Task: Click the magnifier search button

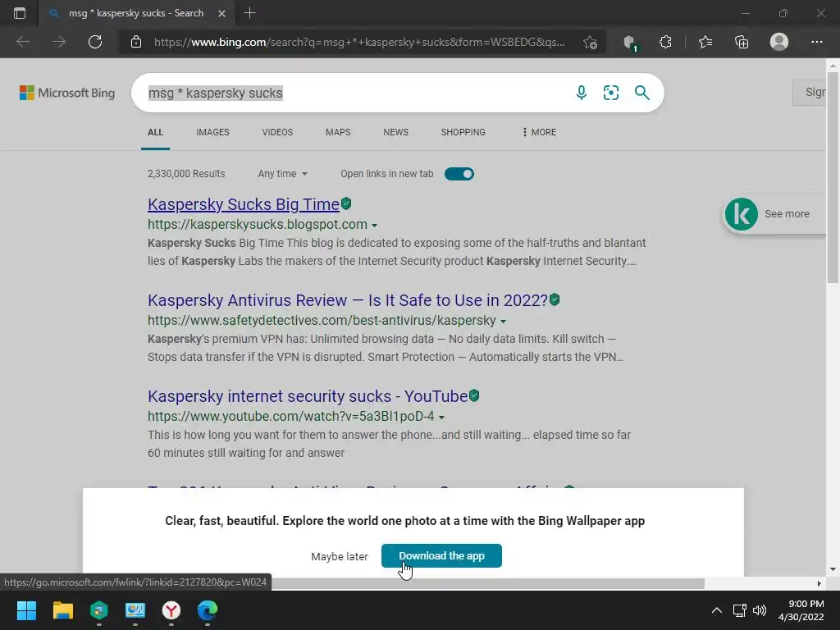Action: click(x=641, y=93)
